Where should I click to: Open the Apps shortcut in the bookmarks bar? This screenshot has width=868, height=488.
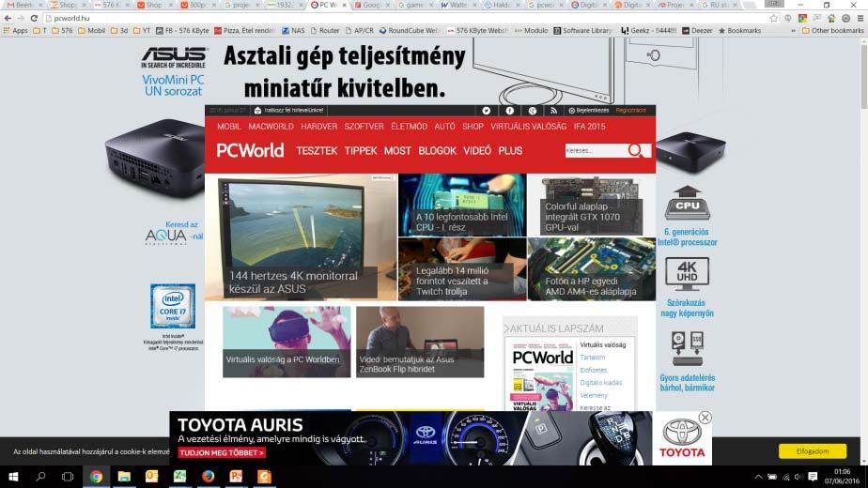tap(15, 31)
